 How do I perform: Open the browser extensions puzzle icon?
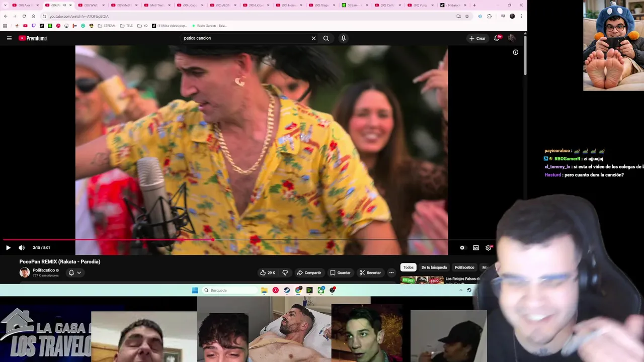coord(489,16)
